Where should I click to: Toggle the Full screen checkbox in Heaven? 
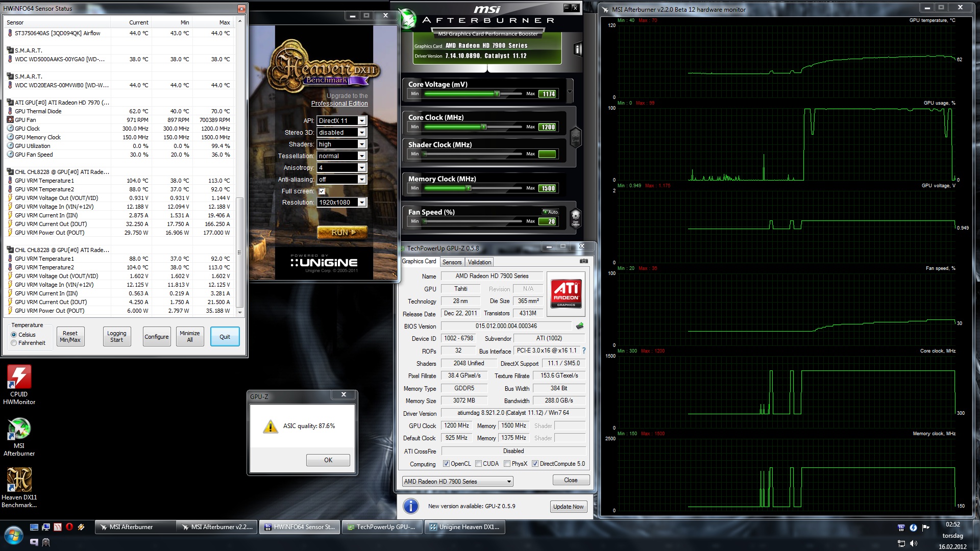pyautogui.click(x=322, y=191)
